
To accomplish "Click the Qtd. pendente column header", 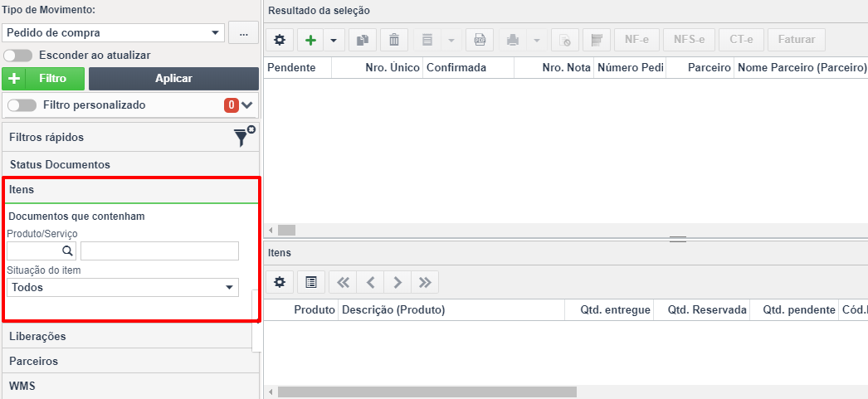I will (794, 310).
